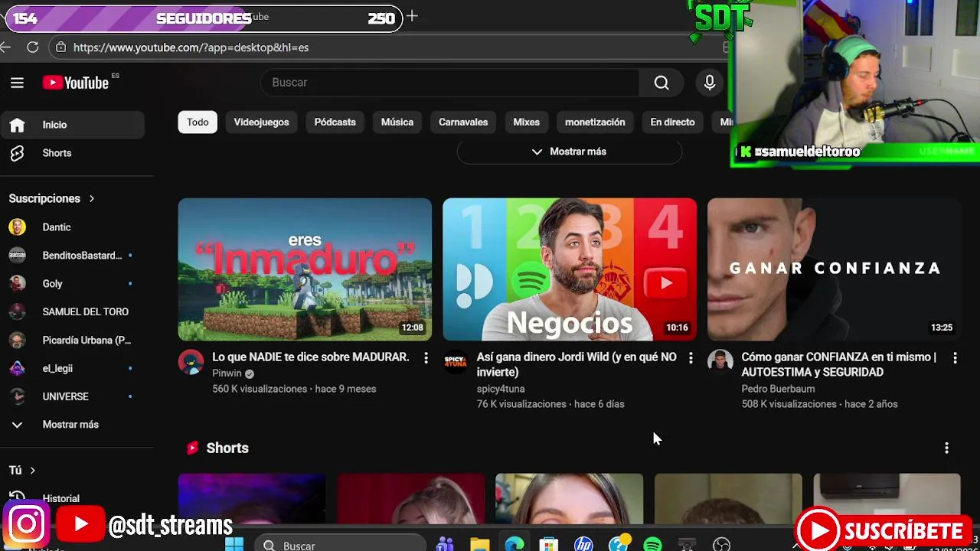
Task: Open Spotify from the taskbar
Action: 652,544
